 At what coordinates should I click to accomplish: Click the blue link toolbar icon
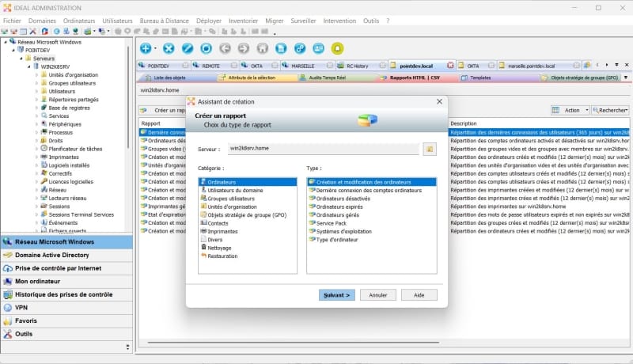point(300,48)
